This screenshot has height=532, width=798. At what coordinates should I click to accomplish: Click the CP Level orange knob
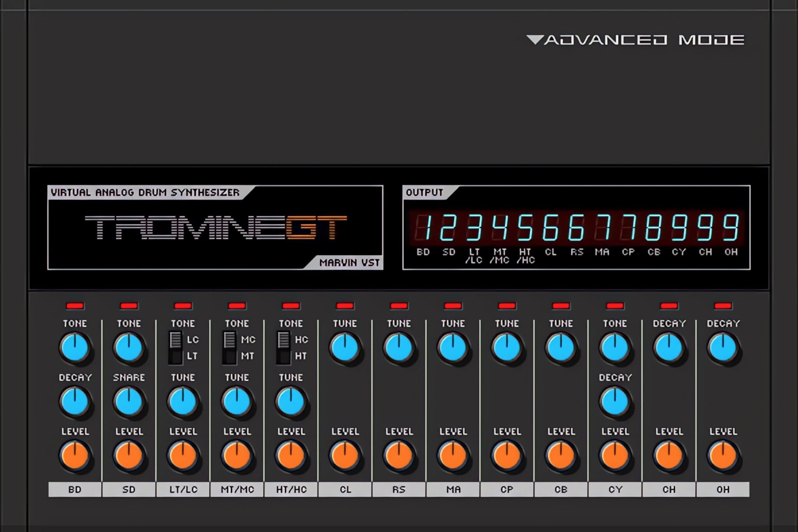(507, 456)
